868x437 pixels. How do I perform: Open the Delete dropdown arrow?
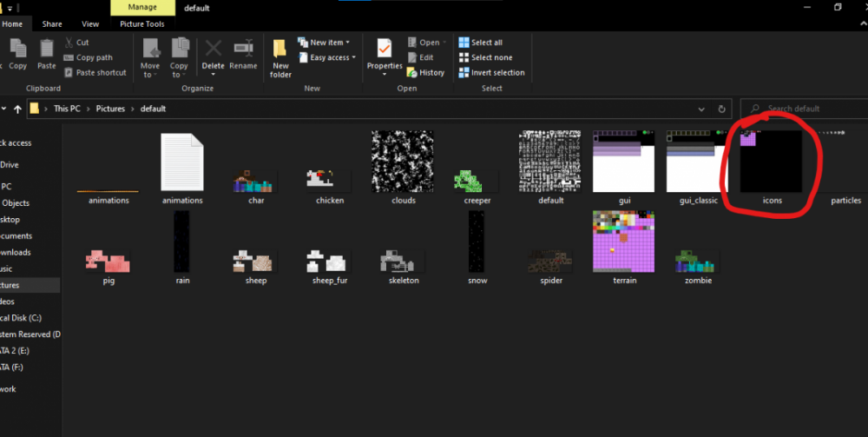point(214,75)
